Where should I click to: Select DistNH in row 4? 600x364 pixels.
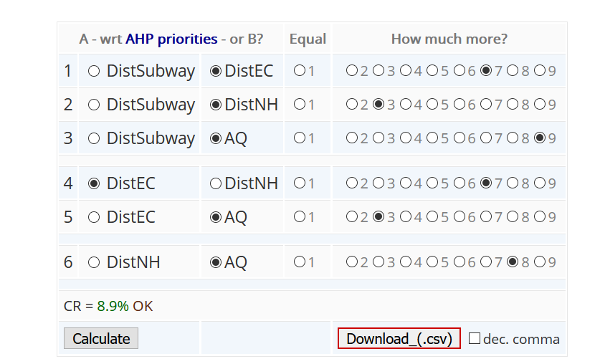[216, 184]
